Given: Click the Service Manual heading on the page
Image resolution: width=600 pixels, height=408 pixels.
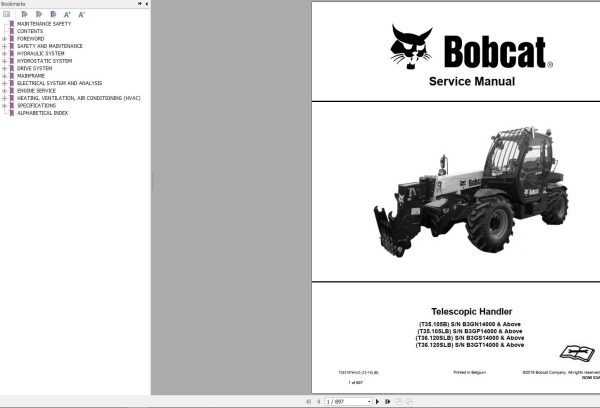Looking at the screenshot, I should pyautogui.click(x=472, y=81).
